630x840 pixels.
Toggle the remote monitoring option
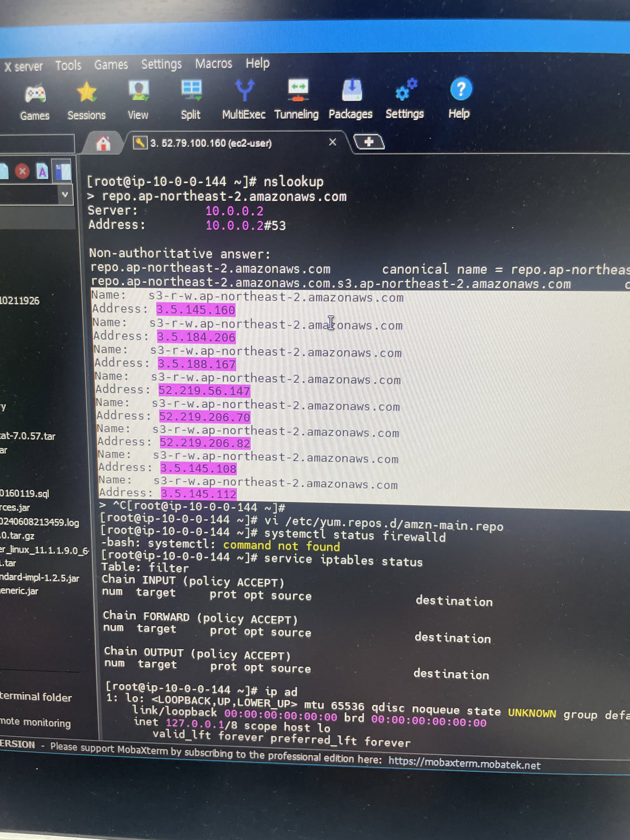coord(35,722)
